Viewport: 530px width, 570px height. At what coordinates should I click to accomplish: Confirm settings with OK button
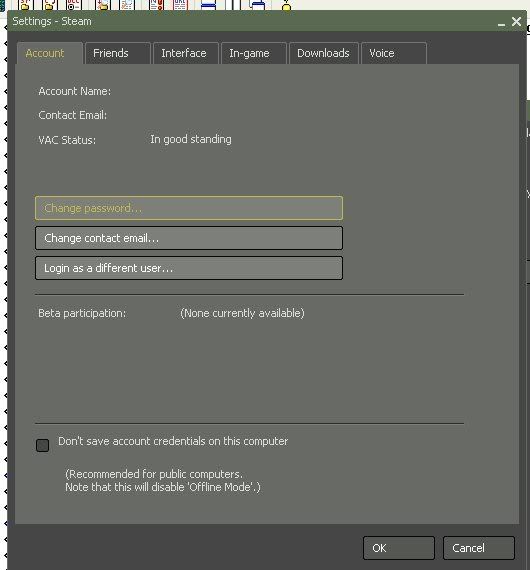[x=399, y=548]
